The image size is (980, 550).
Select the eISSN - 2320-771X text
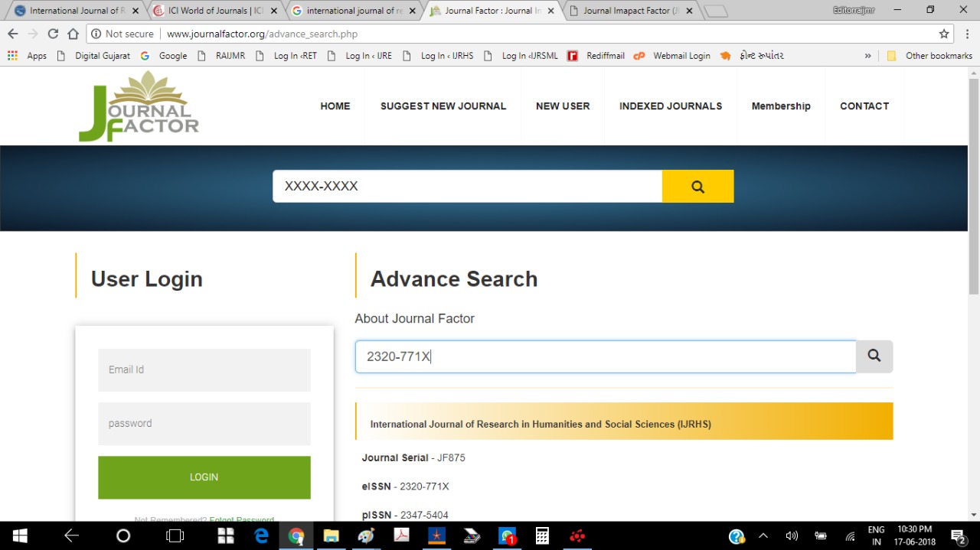(406, 487)
